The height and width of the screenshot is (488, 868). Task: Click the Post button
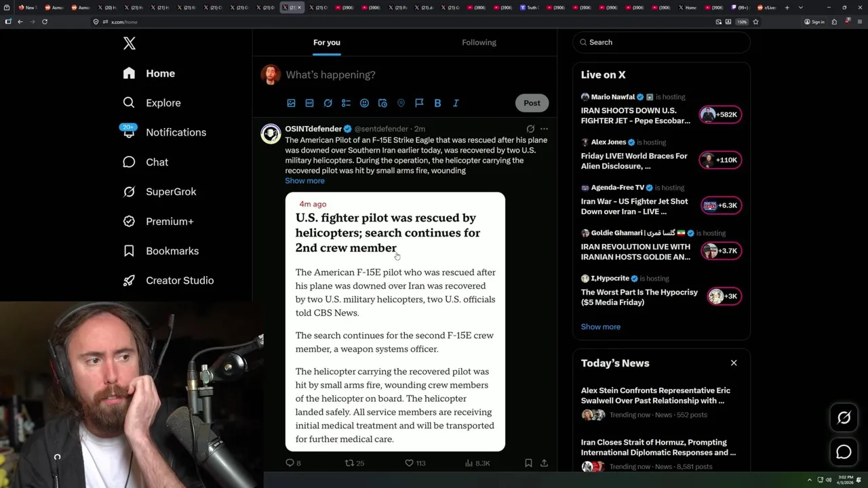click(532, 103)
